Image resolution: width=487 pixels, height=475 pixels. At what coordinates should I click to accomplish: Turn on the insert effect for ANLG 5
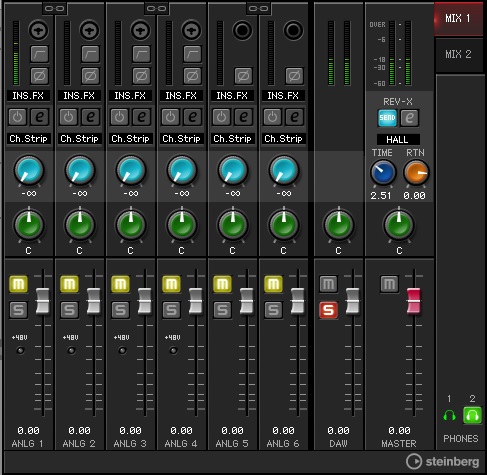[x=221, y=117]
